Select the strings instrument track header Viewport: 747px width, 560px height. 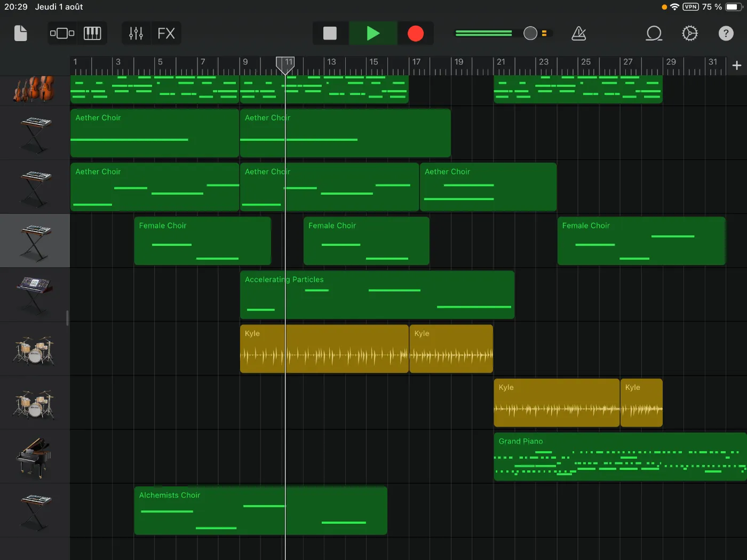[x=35, y=89]
